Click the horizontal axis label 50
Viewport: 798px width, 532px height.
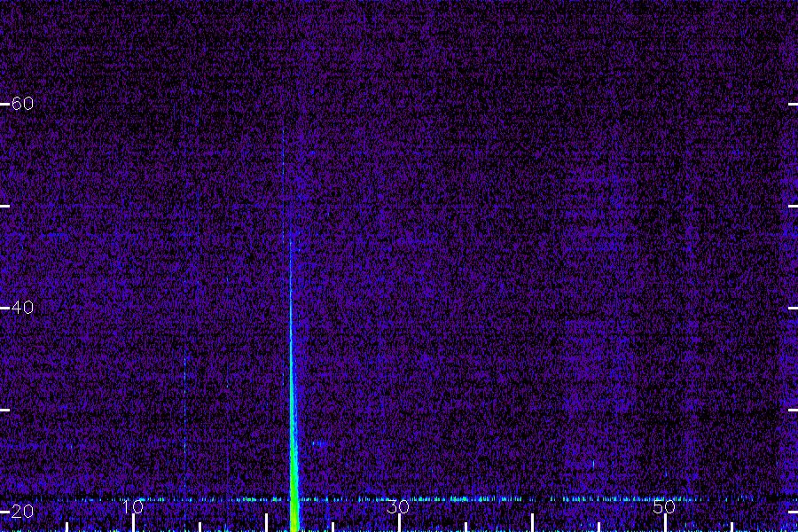tap(664, 507)
